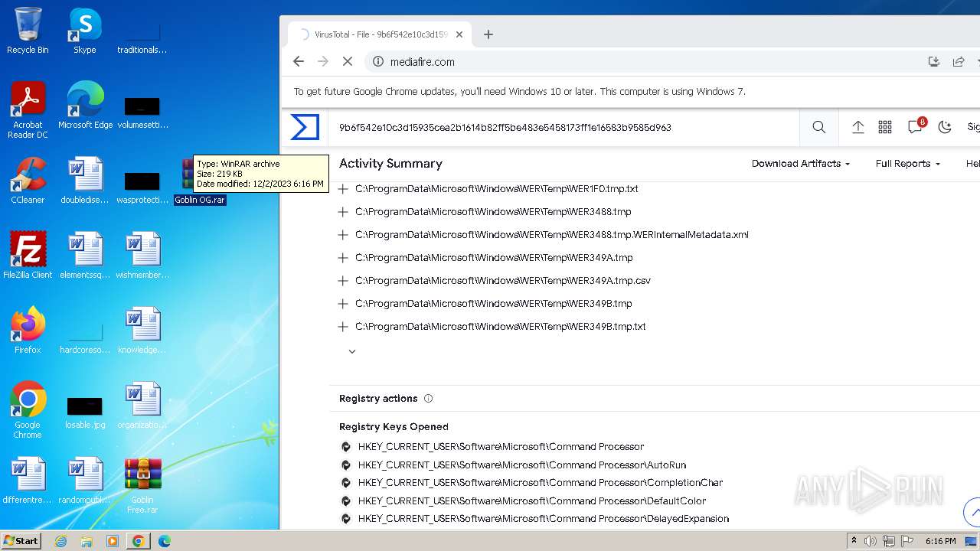980x551 pixels.
Task: Expand the WER1F0.tmp.txt file entry
Action: coord(343,188)
